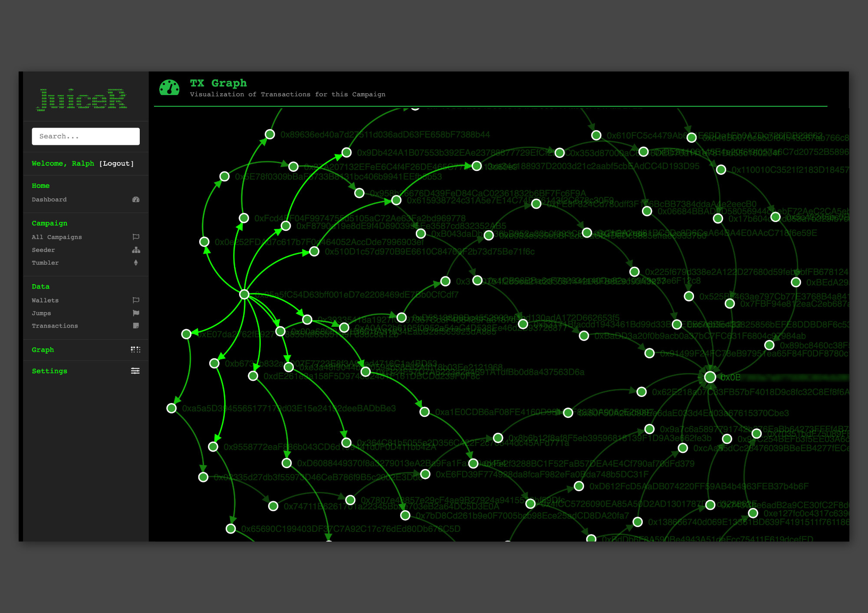Image resolution: width=868 pixels, height=613 pixels.
Task: Click the TX Graph speedometer header icon
Action: tap(169, 88)
